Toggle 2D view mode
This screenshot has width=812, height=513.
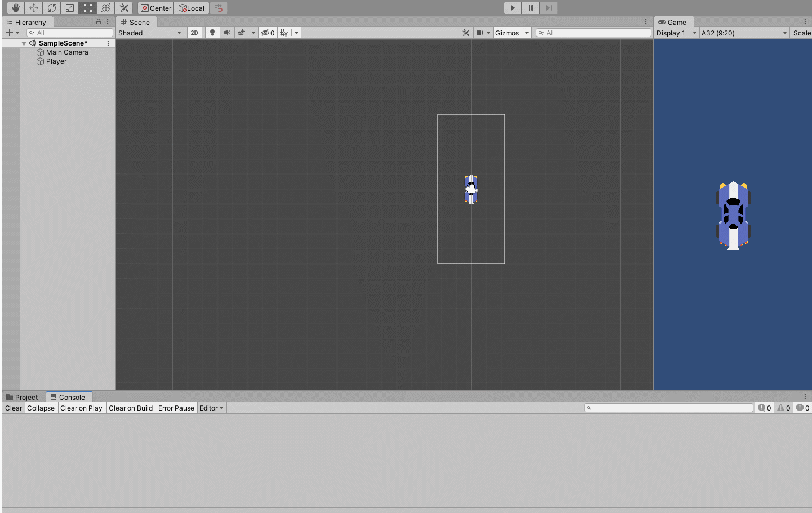click(194, 33)
